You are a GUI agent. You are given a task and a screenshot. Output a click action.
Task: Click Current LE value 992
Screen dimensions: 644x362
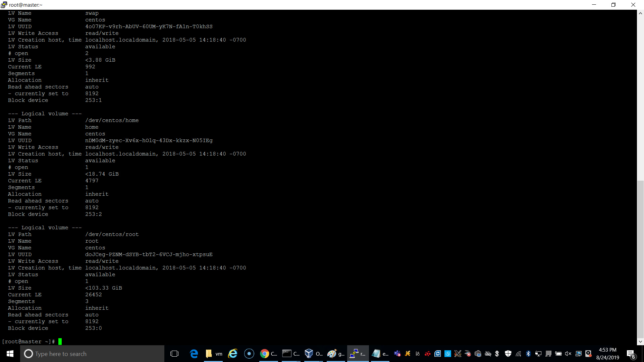(x=90, y=67)
